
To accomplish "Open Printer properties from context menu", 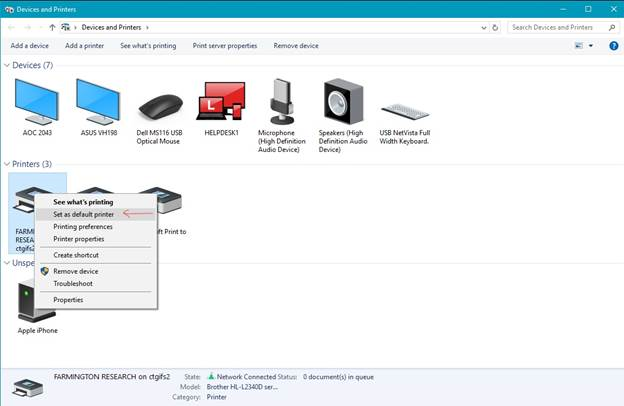I will (x=79, y=239).
